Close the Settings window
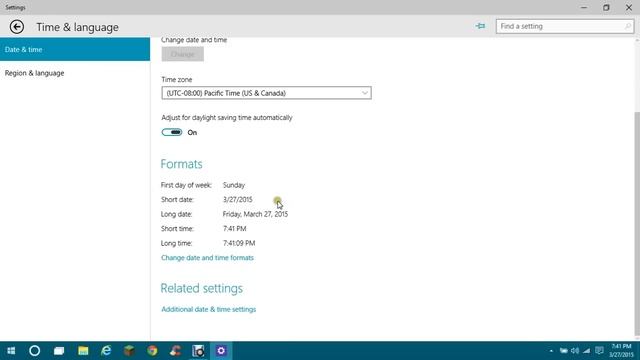This screenshot has height=360, width=640. (x=629, y=7)
